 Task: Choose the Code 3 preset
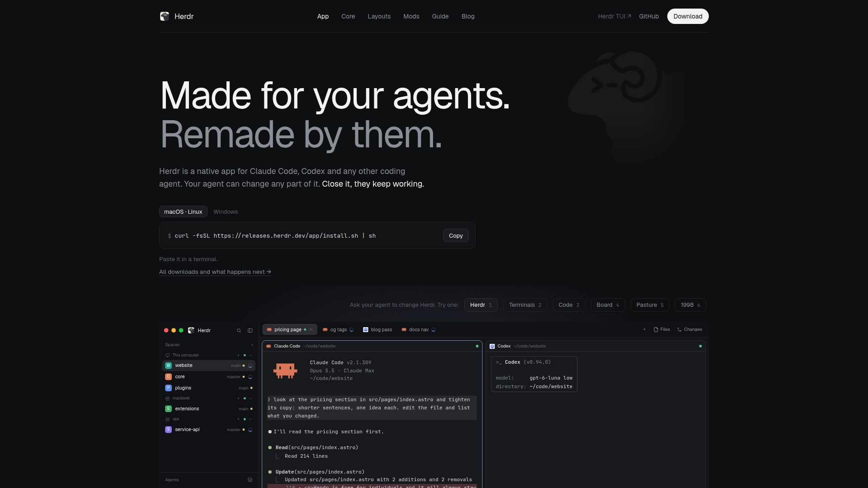click(x=569, y=305)
